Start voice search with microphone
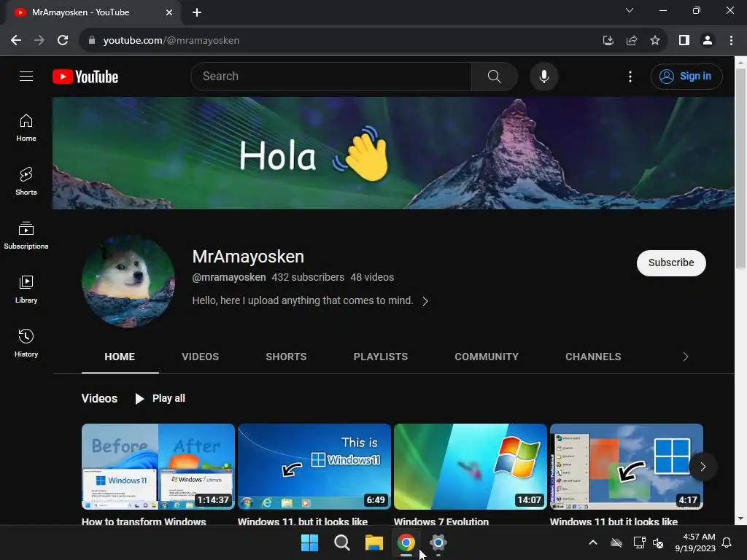 coord(543,76)
